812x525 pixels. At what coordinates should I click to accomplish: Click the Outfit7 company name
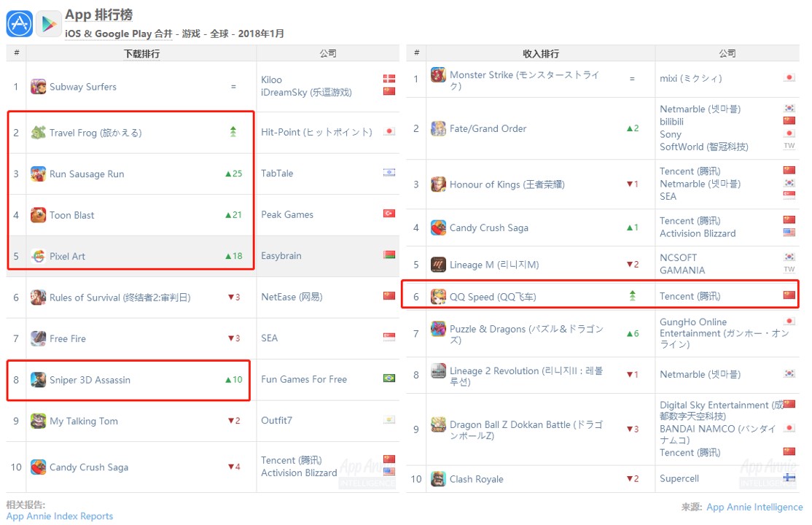coord(276,420)
